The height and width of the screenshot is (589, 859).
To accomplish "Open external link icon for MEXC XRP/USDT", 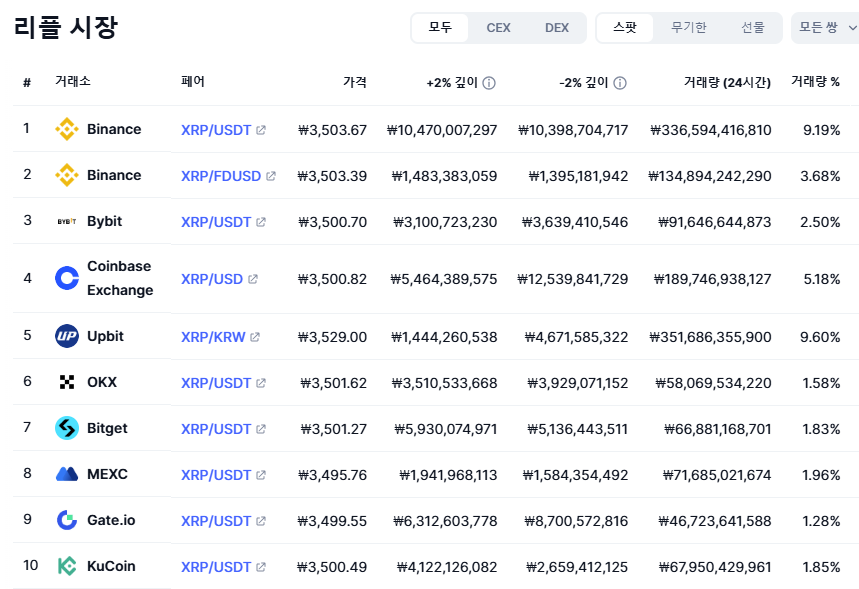I will coord(261,475).
